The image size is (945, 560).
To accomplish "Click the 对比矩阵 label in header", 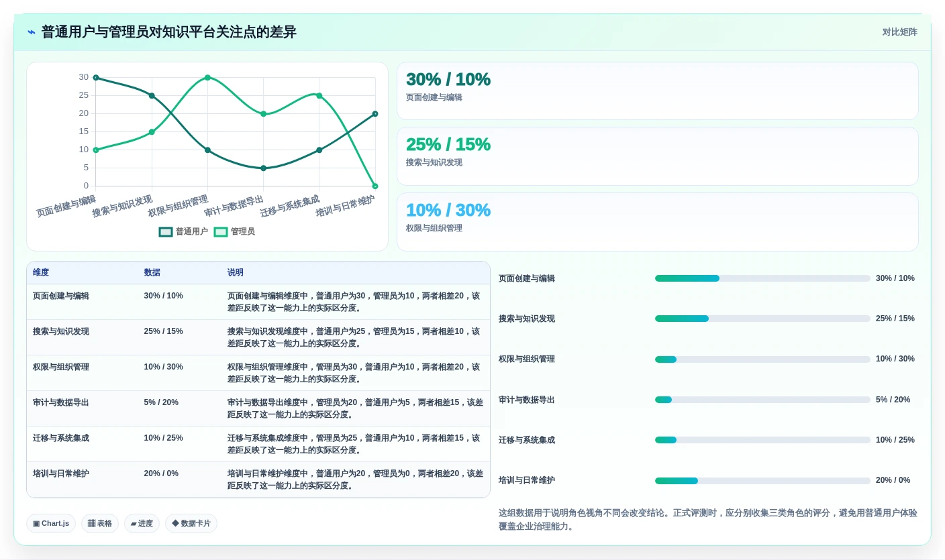I will (x=899, y=32).
